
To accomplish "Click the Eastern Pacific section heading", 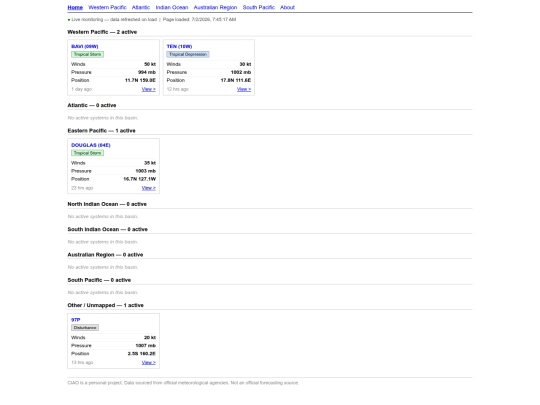I will [101, 131].
